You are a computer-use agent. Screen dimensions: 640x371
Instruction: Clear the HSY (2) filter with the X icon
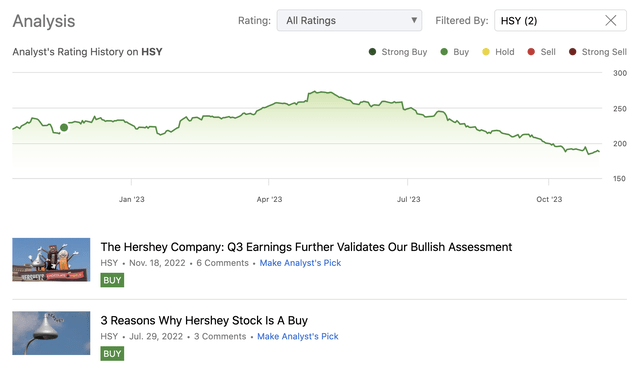[610, 20]
